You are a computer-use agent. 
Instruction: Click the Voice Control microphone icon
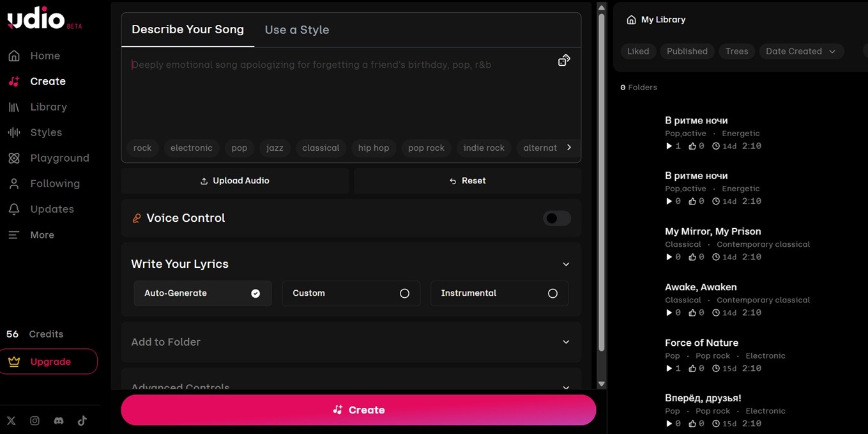pos(137,218)
